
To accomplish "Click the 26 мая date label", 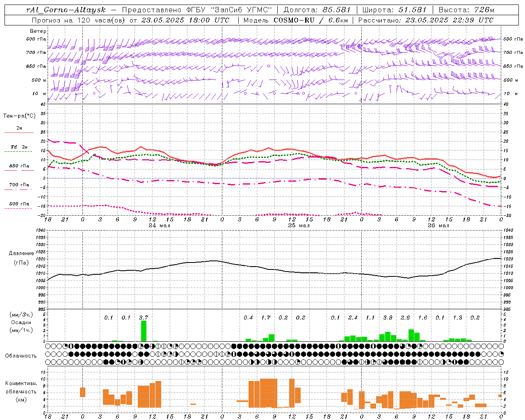I will [x=438, y=226].
